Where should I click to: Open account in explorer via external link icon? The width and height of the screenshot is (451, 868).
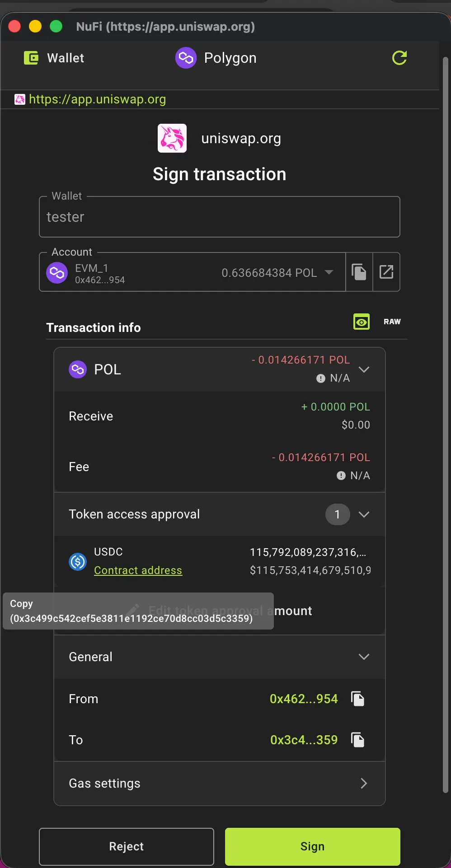386,272
